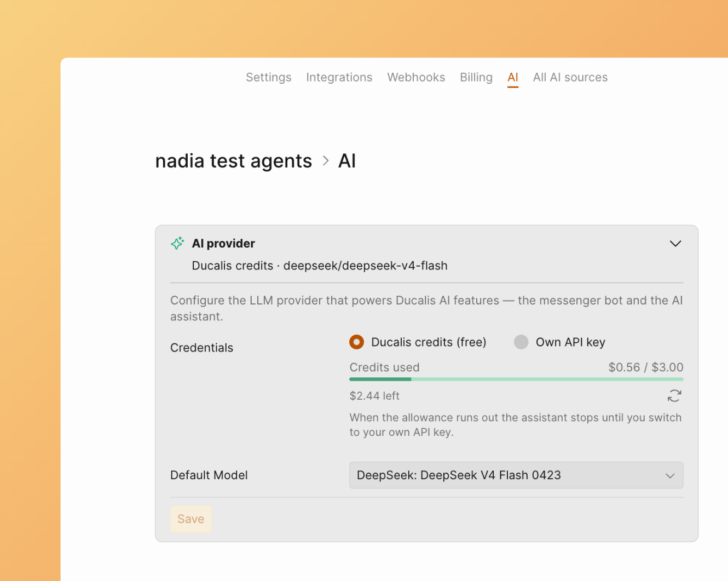Click the AI provider sparkle icon

pyautogui.click(x=177, y=243)
